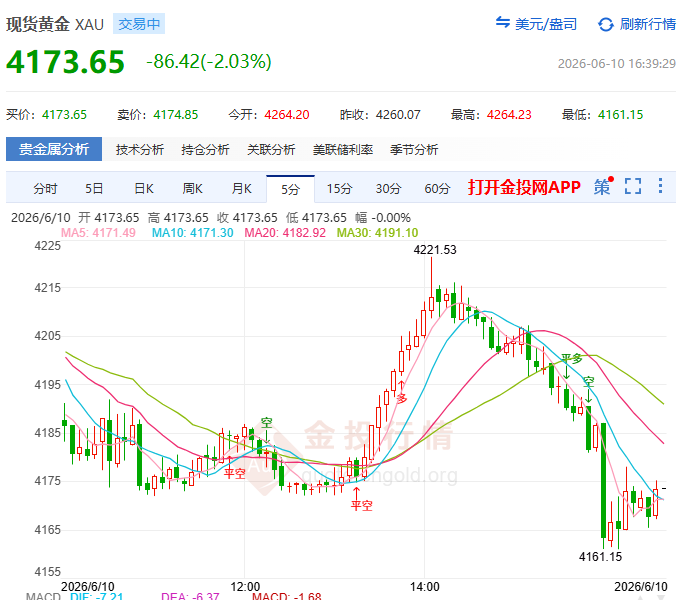The width and height of the screenshot is (680, 600).
Task: Click the change value -86.42(-2.03%)
Action: point(209,62)
